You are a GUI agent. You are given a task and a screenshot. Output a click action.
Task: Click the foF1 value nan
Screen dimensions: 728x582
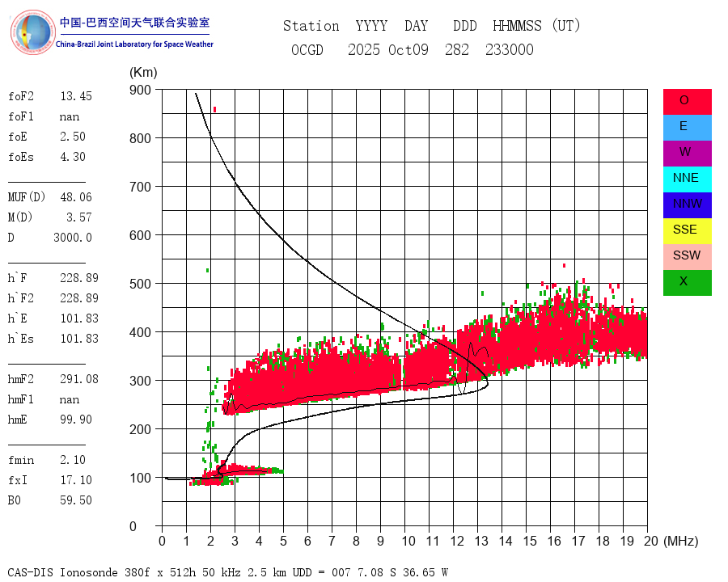tap(70, 116)
